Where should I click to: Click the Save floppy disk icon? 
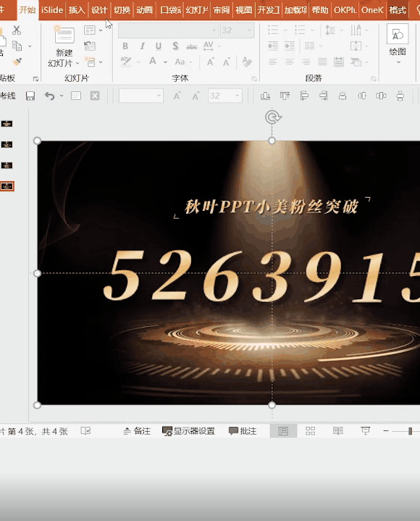[x=30, y=96]
